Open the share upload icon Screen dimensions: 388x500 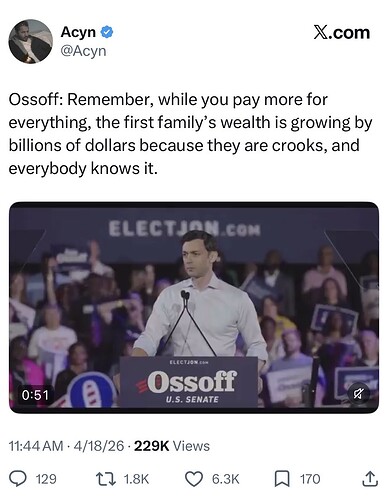pyautogui.click(x=370, y=479)
